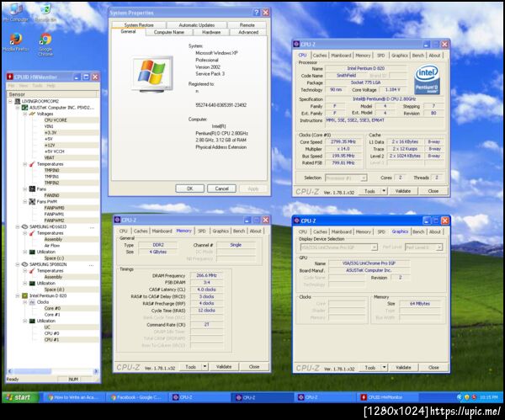Collapse the LIVINGROOMCOM2 tree node
The height and width of the screenshot is (420, 505).
coord(10,101)
